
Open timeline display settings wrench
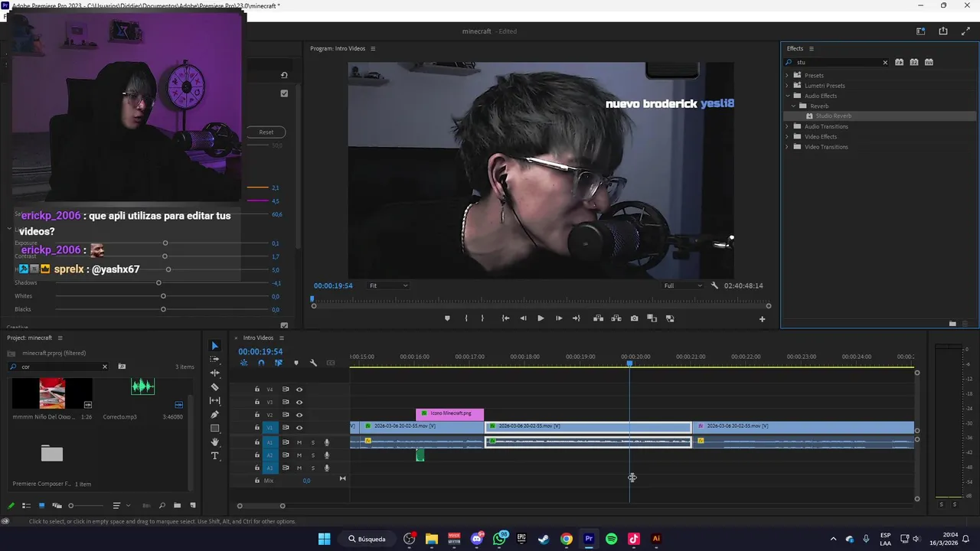(313, 363)
